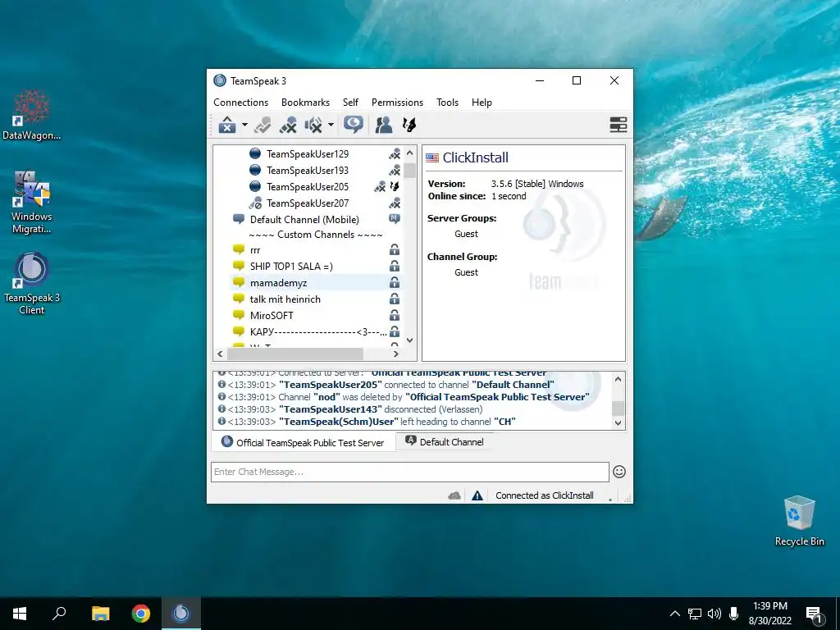Select the mamademyz channel
The width and height of the screenshot is (840, 630).
[x=278, y=283]
